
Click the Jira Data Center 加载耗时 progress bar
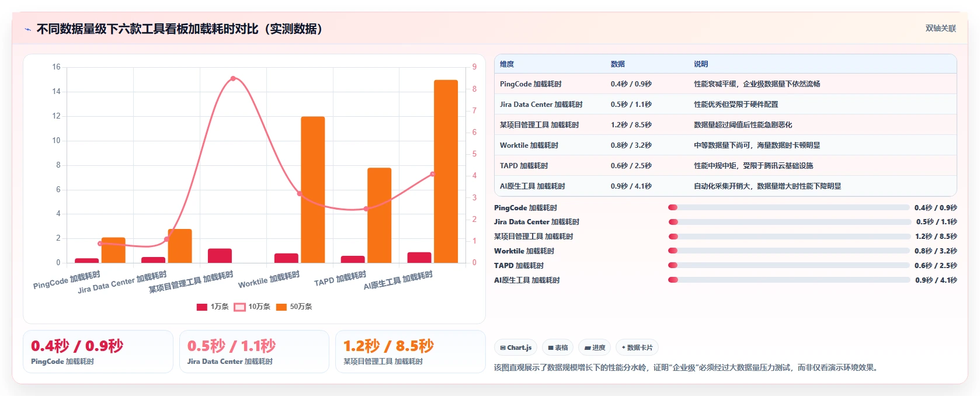click(790, 222)
